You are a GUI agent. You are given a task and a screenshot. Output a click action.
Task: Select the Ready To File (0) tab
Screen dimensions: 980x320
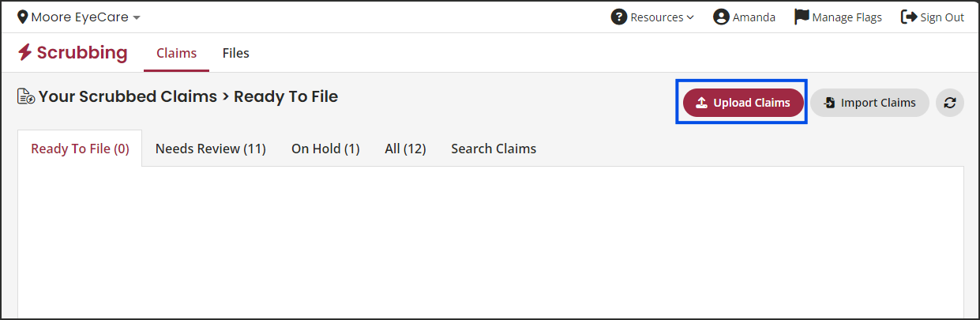(80, 149)
